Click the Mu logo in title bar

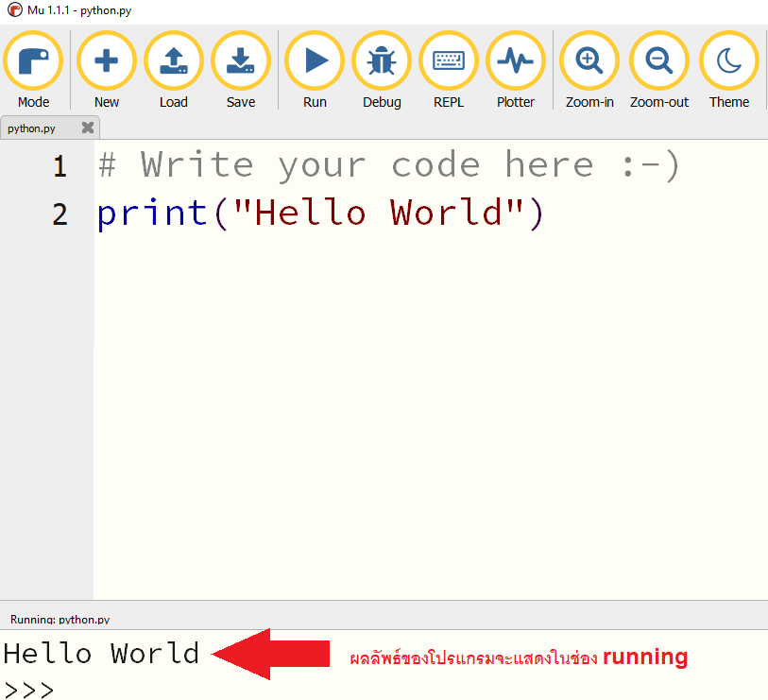tap(15, 9)
